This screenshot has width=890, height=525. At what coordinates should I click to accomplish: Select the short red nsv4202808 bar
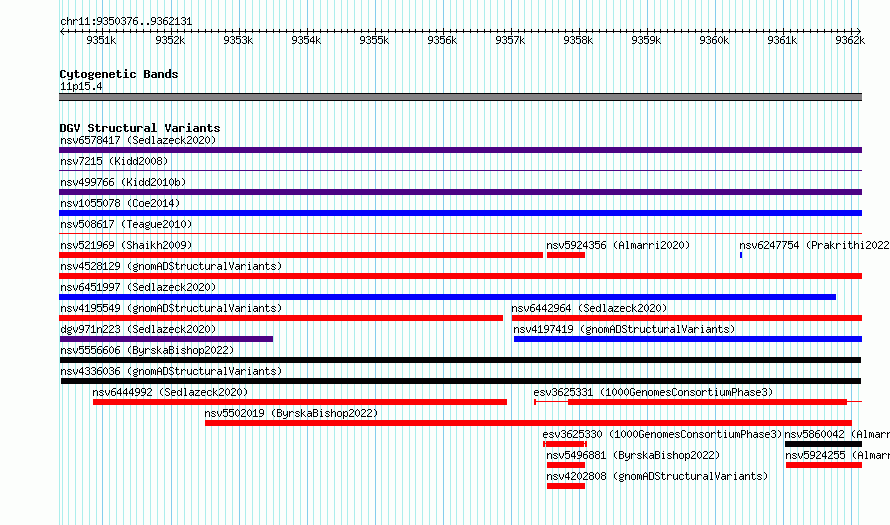pos(566,486)
